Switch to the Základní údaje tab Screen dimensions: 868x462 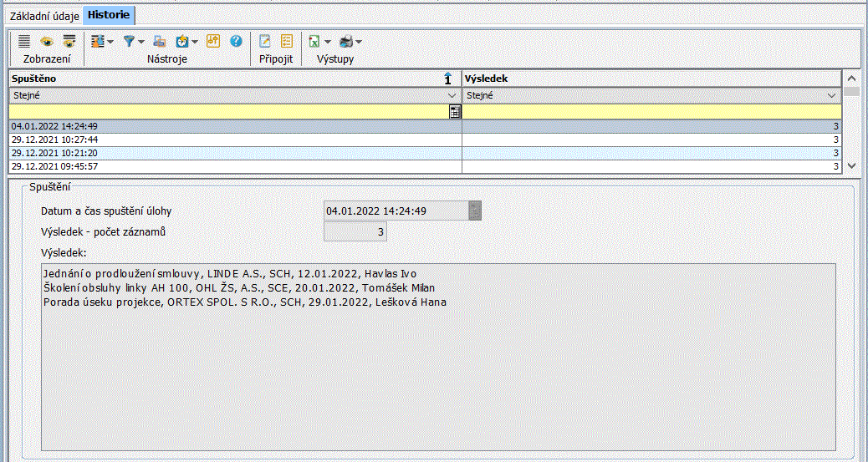[x=44, y=15]
